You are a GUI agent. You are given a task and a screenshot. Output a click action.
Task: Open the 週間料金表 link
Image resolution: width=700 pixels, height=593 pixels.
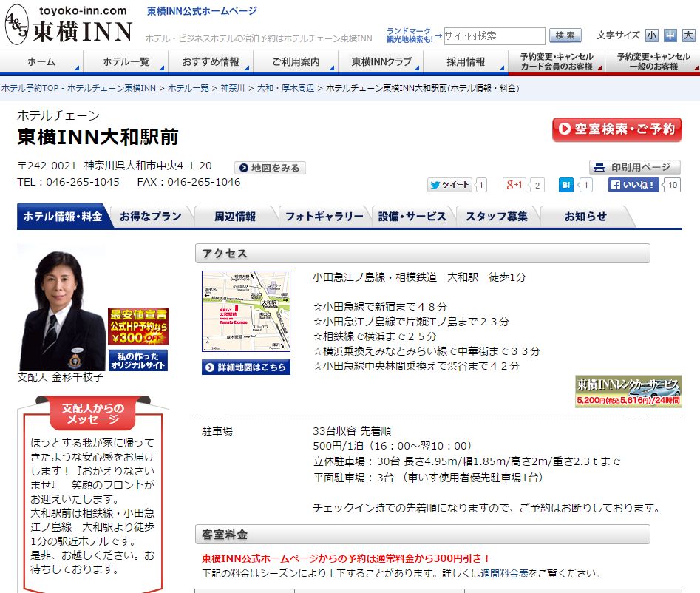point(504,573)
